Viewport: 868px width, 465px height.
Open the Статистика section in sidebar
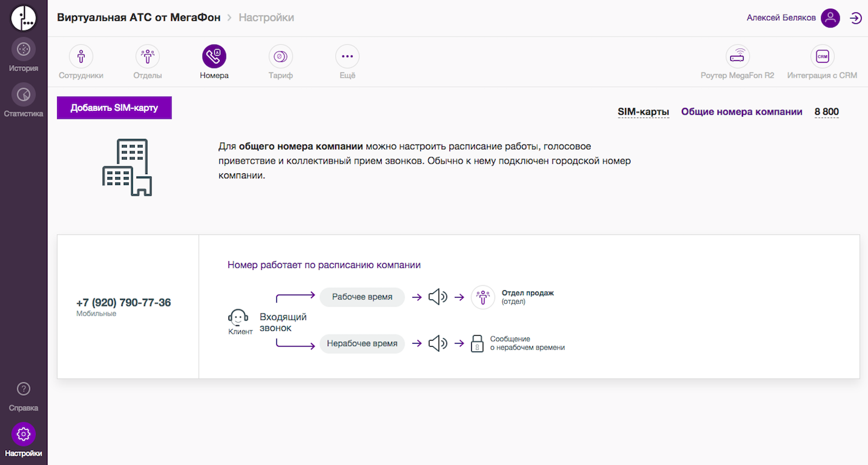click(23, 101)
